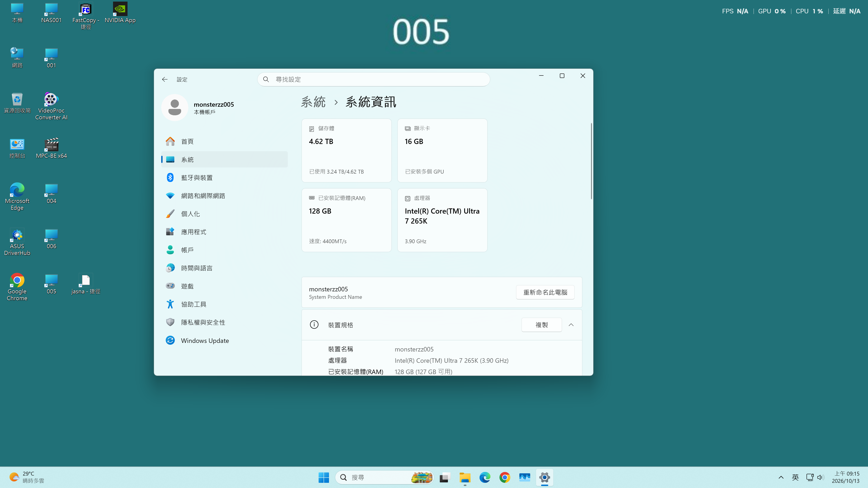Open File Explorer from the taskbar
The width and height of the screenshot is (868, 488).
coord(465,477)
